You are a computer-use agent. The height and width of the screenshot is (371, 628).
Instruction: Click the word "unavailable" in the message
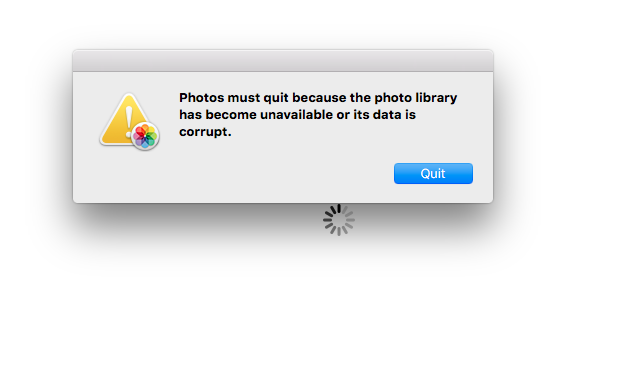coord(296,115)
